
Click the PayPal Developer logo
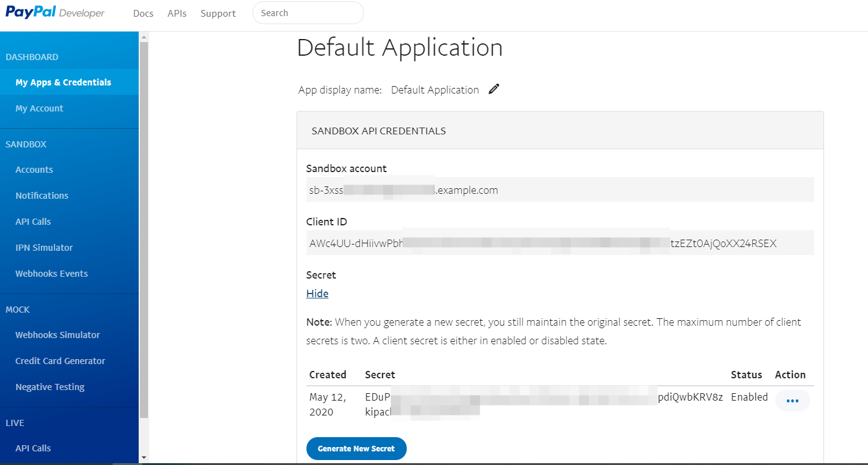55,13
